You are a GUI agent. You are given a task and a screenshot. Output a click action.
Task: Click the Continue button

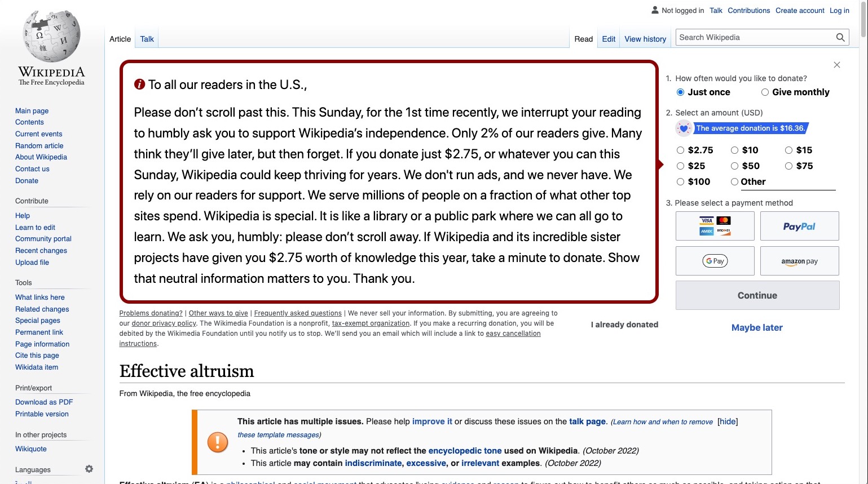click(x=757, y=295)
